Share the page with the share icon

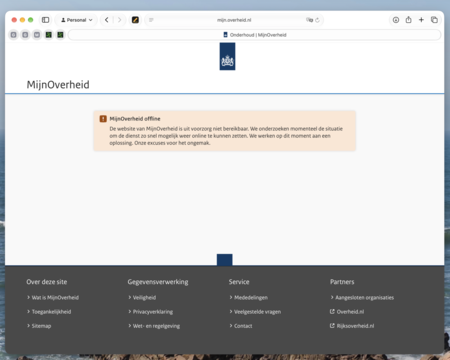point(408,20)
